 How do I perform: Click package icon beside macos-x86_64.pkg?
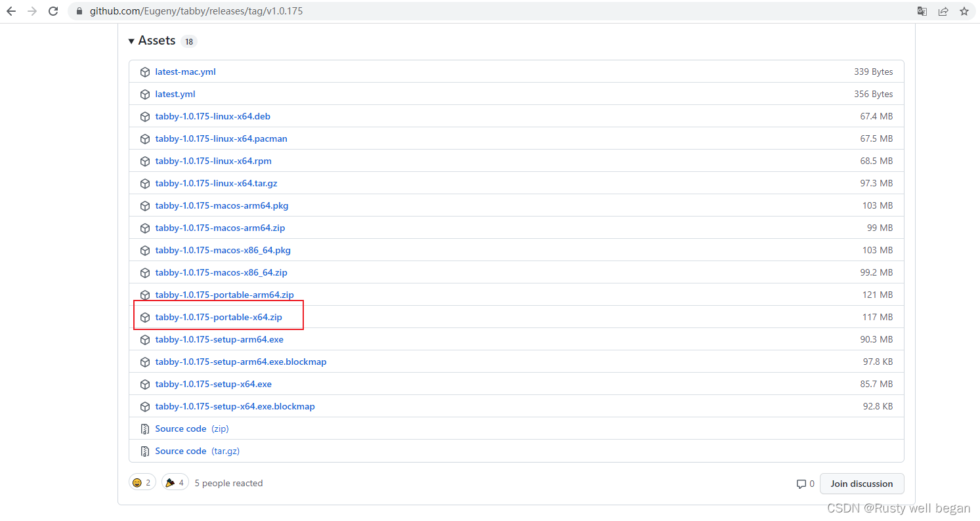(145, 250)
